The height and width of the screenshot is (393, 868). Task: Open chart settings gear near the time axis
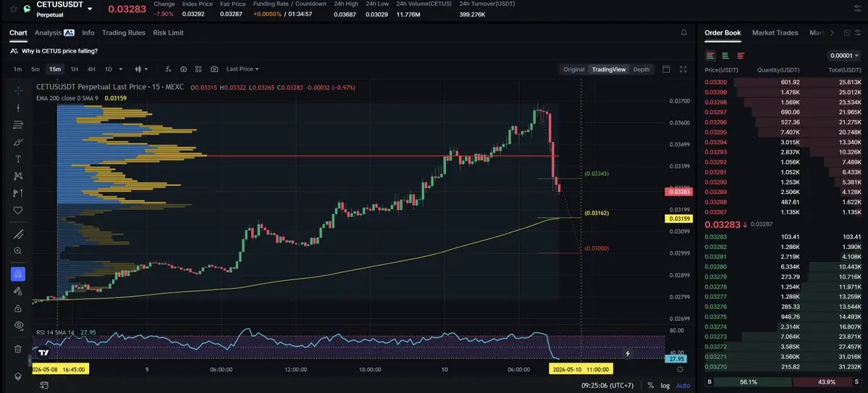[x=681, y=369]
